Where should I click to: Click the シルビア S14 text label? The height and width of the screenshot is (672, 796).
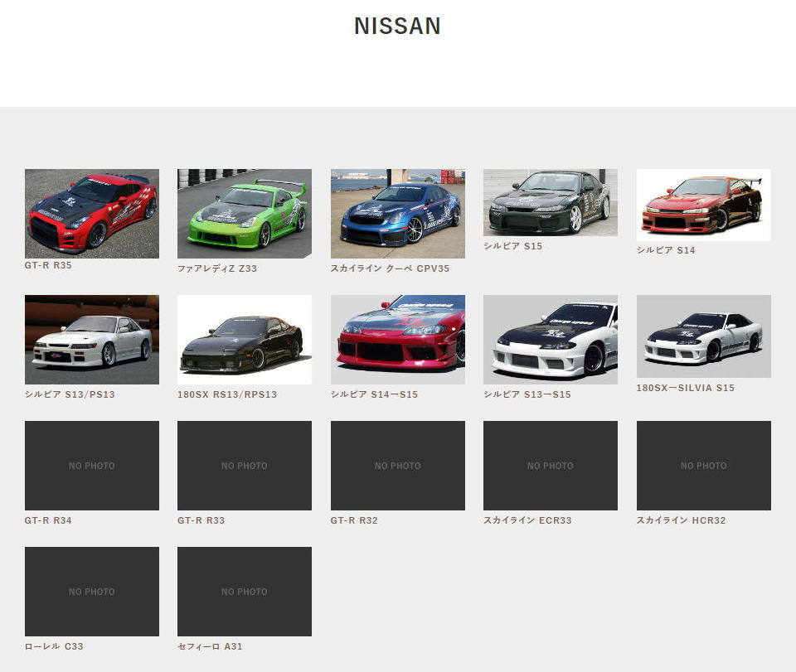click(x=665, y=250)
